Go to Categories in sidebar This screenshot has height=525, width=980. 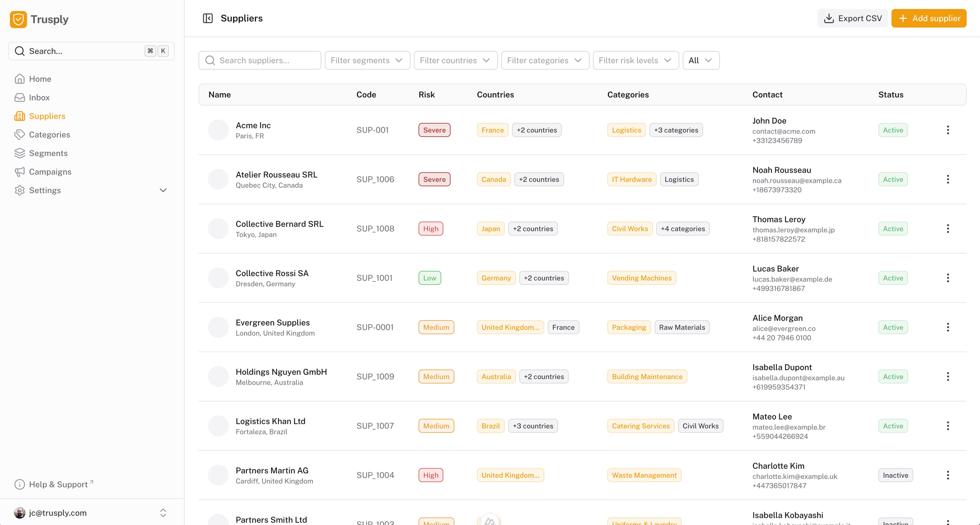(49, 135)
